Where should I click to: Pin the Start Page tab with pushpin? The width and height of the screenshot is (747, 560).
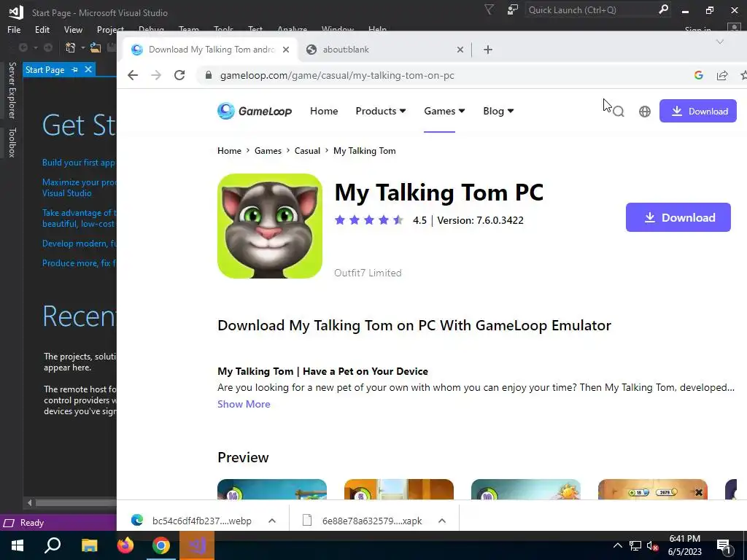(x=75, y=69)
